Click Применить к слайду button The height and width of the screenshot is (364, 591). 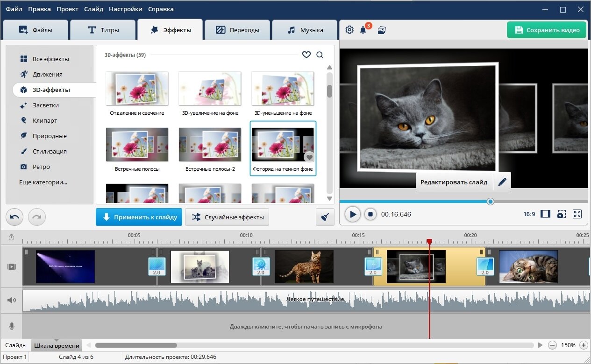pos(139,217)
